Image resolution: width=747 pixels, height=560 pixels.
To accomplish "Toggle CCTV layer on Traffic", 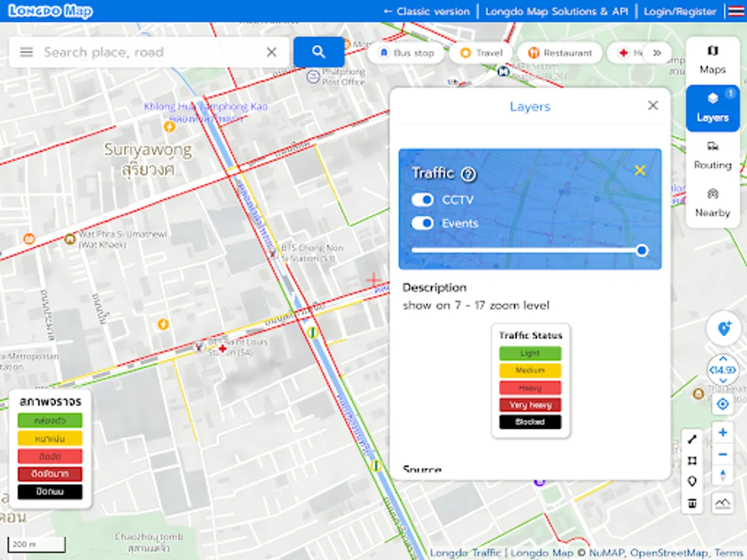I will [423, 200].
